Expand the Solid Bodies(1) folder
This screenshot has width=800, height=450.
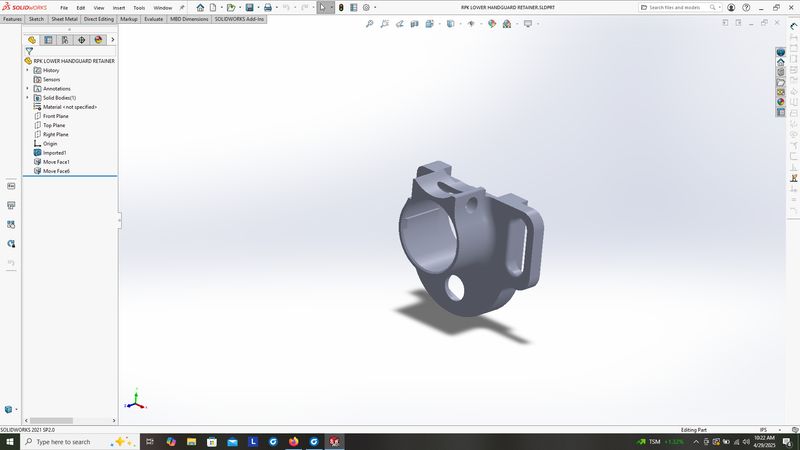tap(27, 97)
